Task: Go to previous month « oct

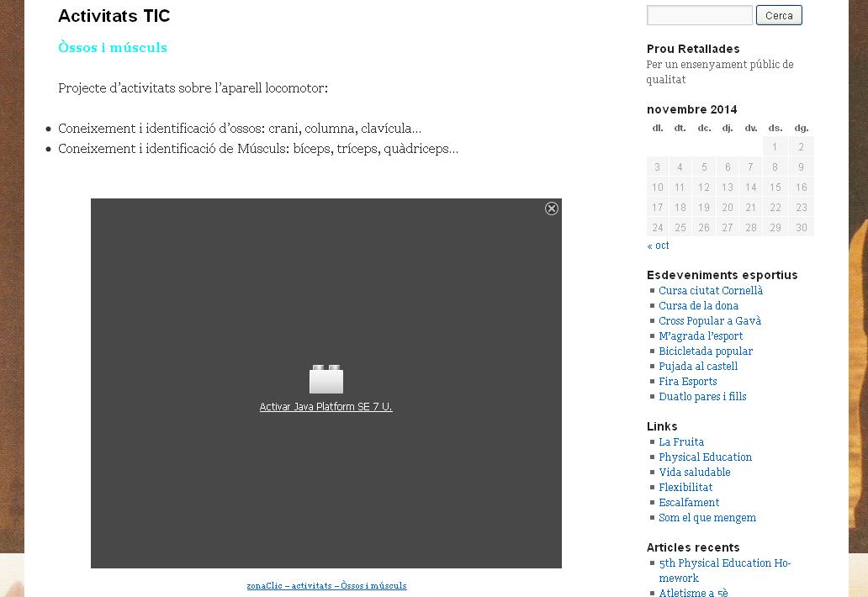Action: (x=658, y=246)
